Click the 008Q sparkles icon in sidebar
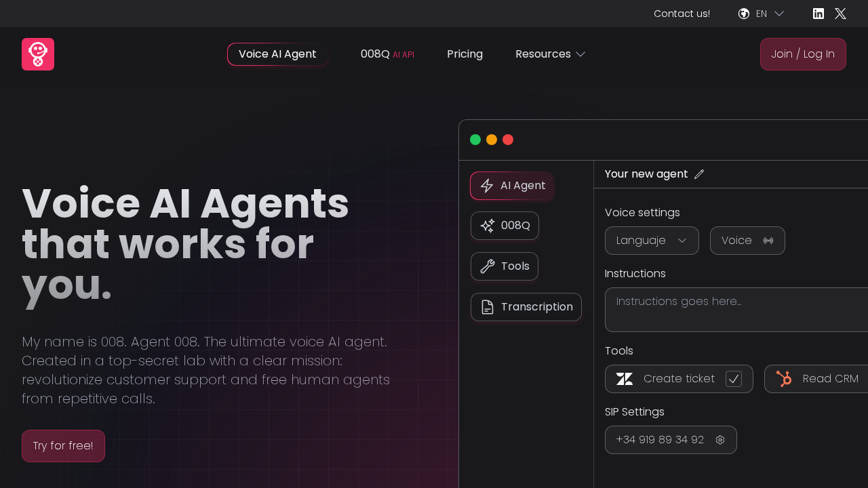 point(487,226)
